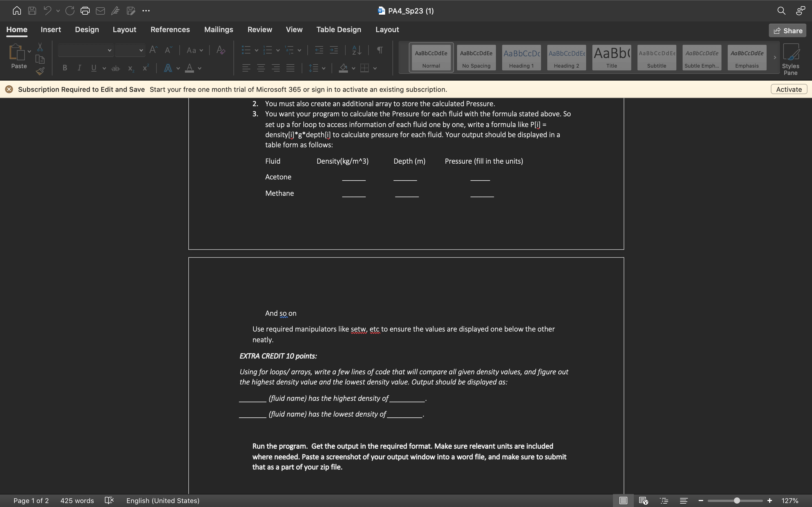
Task: Switch to the Table Design tab
Action: tap(339, 30)
